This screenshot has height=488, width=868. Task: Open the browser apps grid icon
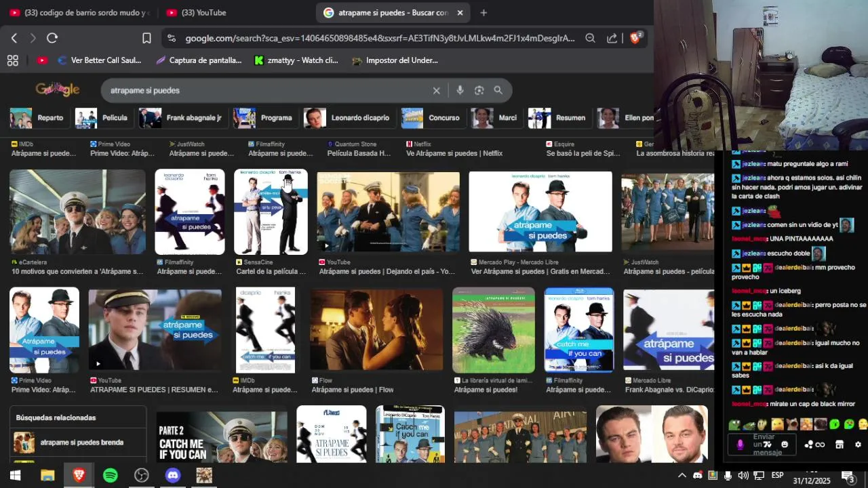(x=12, y=60)
